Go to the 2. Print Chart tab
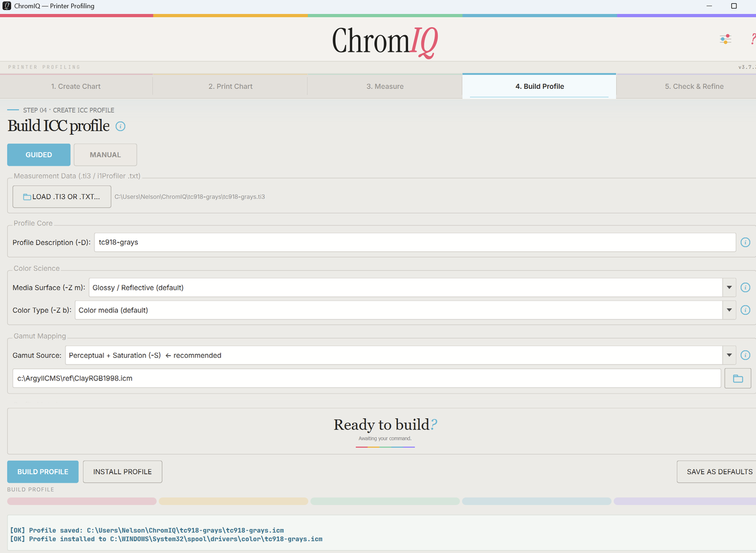 point(230,86)
